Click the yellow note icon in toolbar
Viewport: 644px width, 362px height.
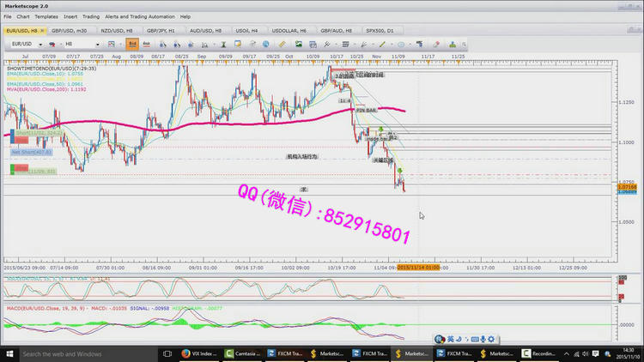[238, 43]
